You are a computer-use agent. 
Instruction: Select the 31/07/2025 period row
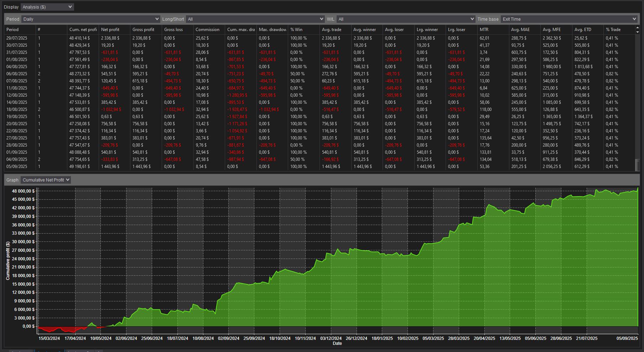[320, 52]
